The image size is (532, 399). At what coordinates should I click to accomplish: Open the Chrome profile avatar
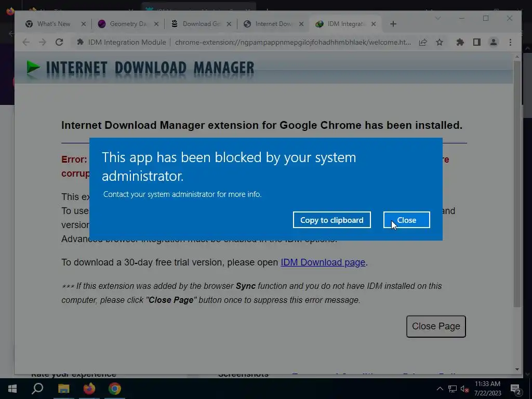pos(494,42)
